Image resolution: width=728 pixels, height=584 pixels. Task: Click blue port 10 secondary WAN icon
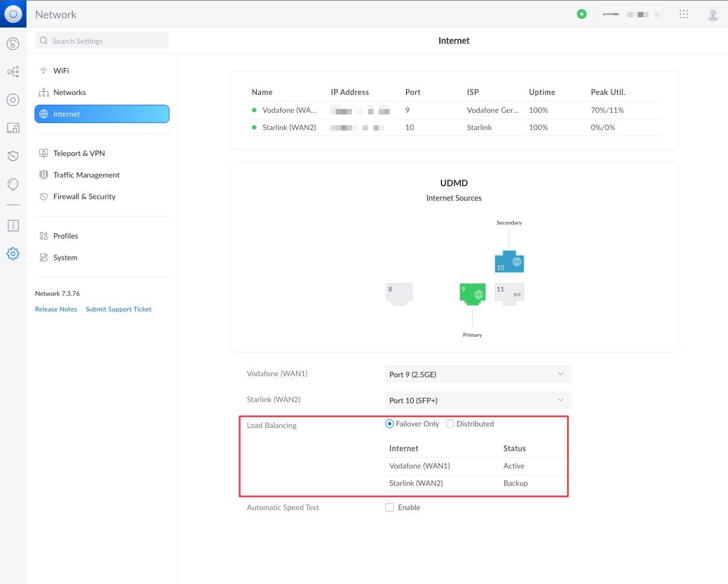509,262
